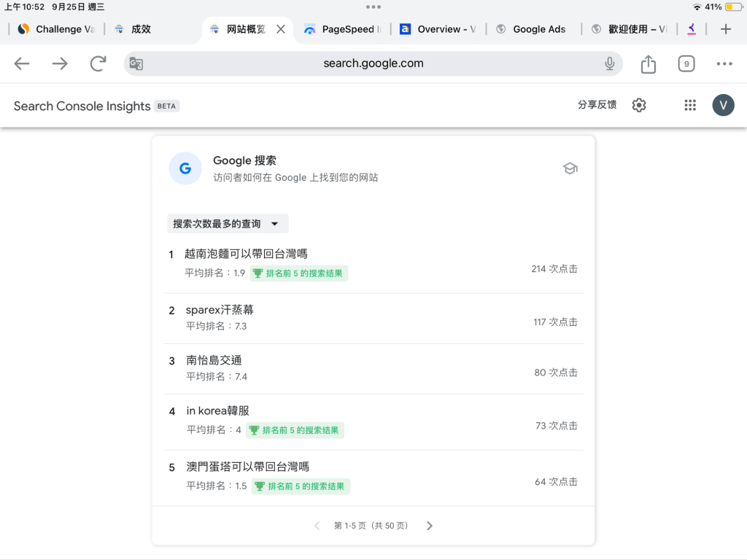
Task: Open the translate icon in address bar
Action: (136, 63)
